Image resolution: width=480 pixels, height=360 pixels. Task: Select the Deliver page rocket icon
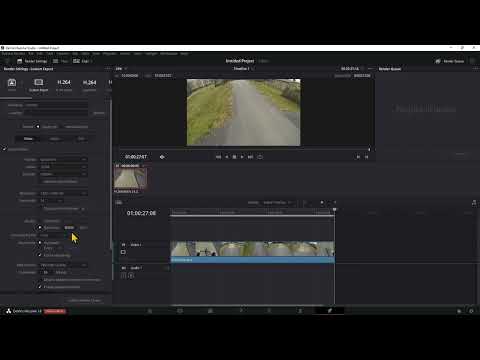pos(330,311)
